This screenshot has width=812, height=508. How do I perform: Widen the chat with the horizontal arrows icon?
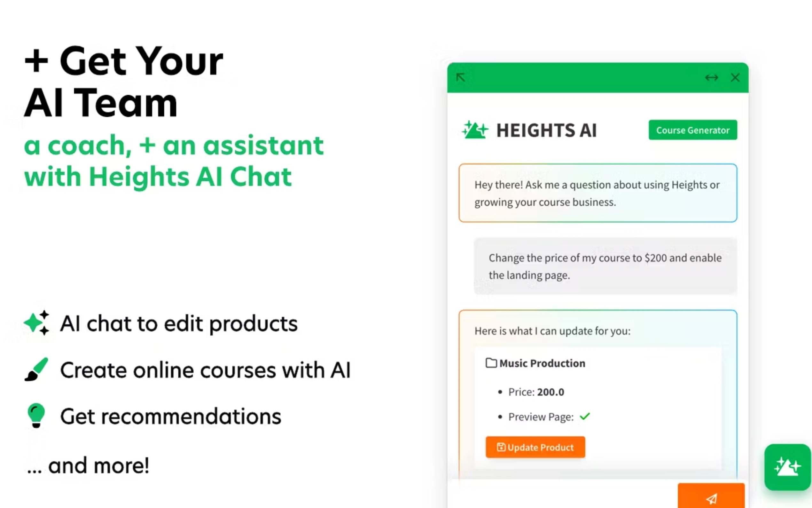(x=711, y=78)
